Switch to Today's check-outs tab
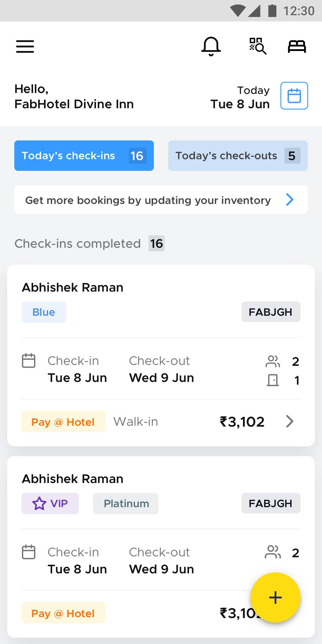 (238, 156)
